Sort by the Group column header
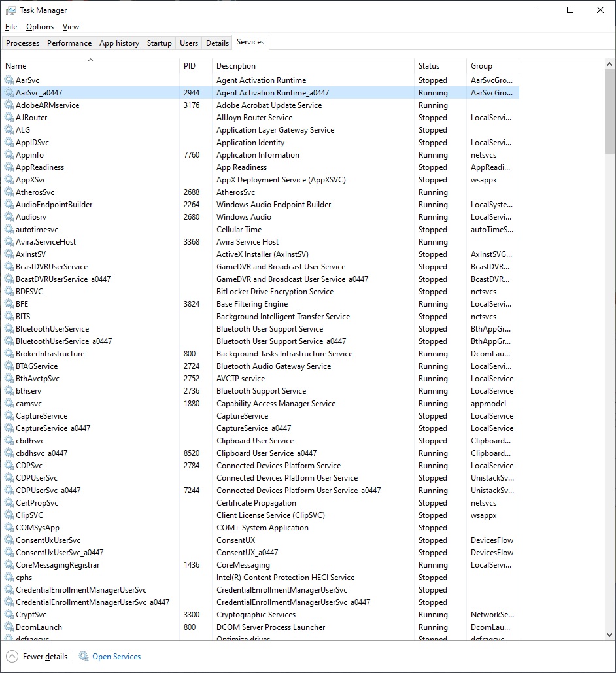Screen dimensions: 616x673 pyautogui.click(x=492, y=65)
